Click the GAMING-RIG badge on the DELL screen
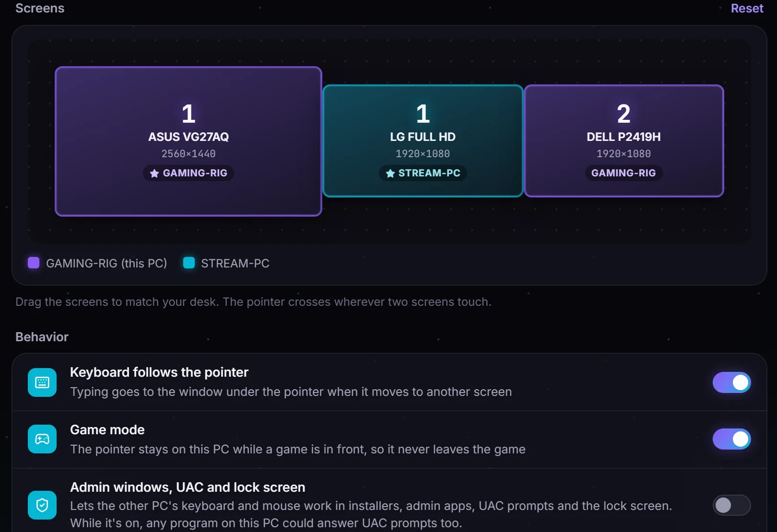 point(624,173)
